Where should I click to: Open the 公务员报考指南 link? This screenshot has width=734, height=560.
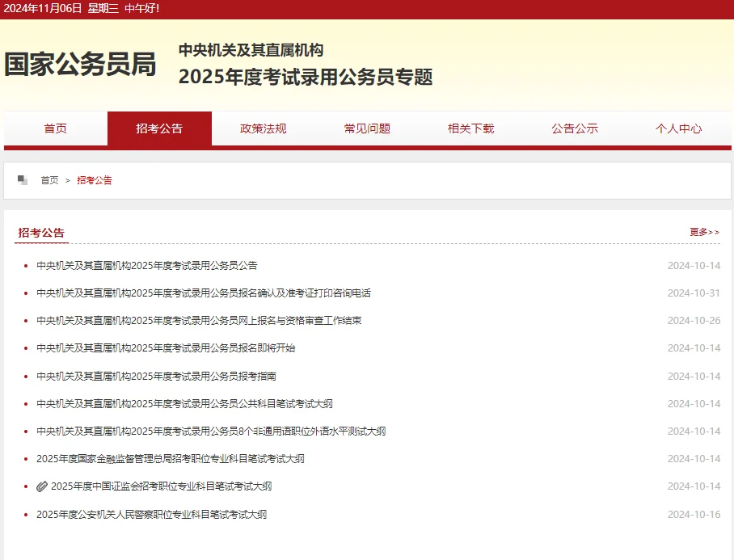click(x=156, y=376)
